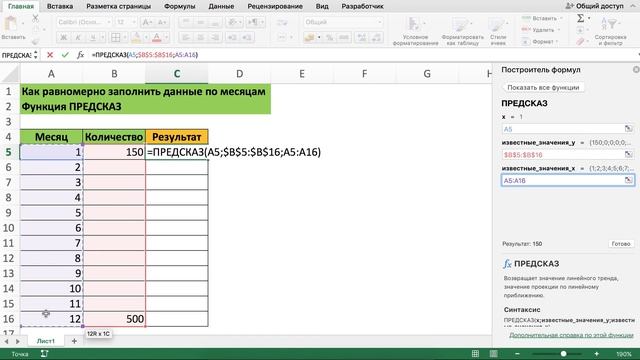Image resolution: width=640 pixels, height=360 pixels.
Task: Open the Name Box ПРЕДСКАЗ stepper arrows
Action: point(36,55)
